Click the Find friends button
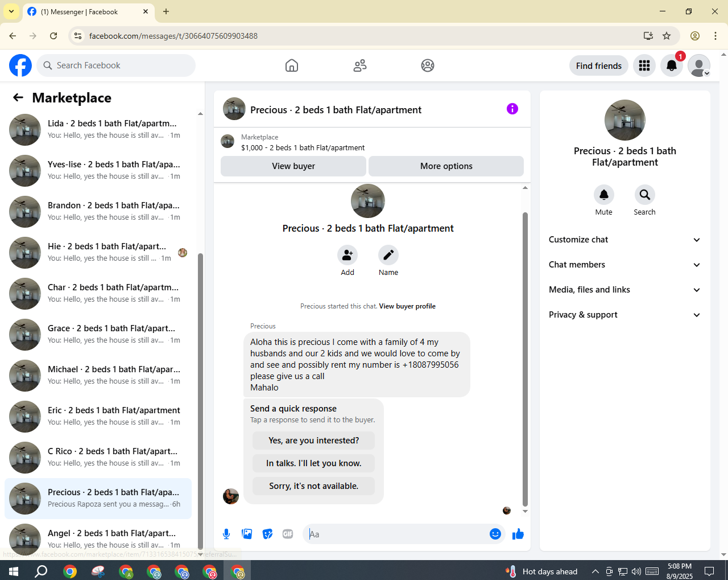 pyautogui.click(x=599, y=65)
